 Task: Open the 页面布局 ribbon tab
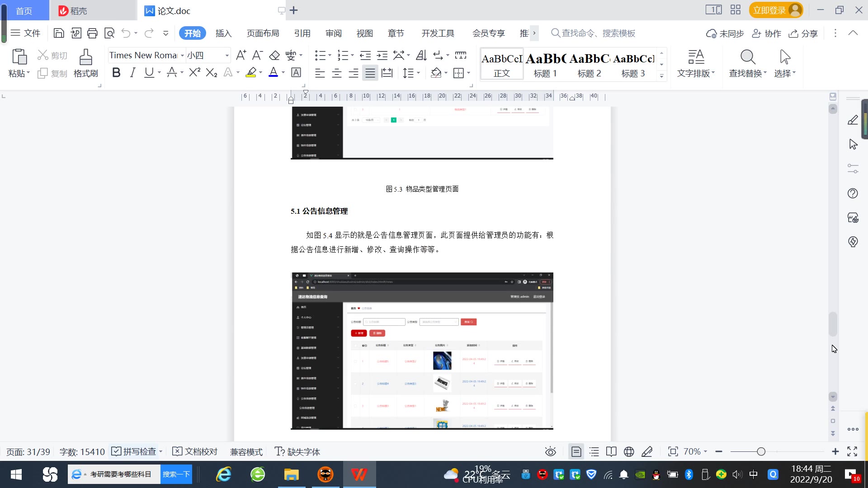click(x=263, y=33)
